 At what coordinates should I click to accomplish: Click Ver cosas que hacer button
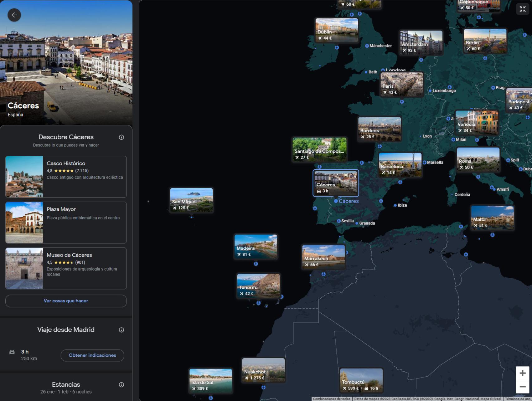(66, 301)
